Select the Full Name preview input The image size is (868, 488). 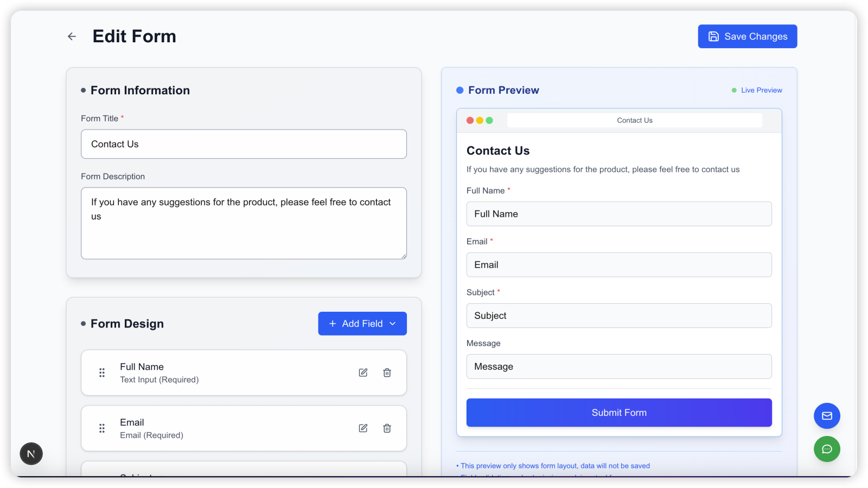pyautogui.click(x=619, y=214)
